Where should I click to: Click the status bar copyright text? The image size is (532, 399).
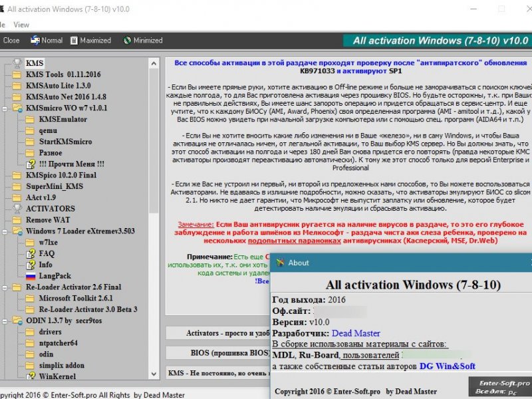click(x=92, y=395)
